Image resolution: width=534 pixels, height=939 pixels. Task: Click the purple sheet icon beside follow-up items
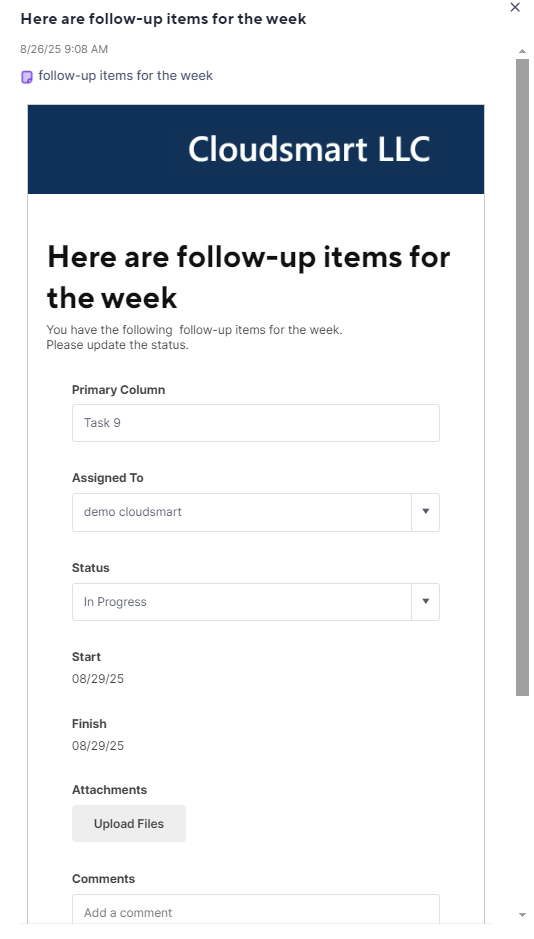(x=27, y=77)
